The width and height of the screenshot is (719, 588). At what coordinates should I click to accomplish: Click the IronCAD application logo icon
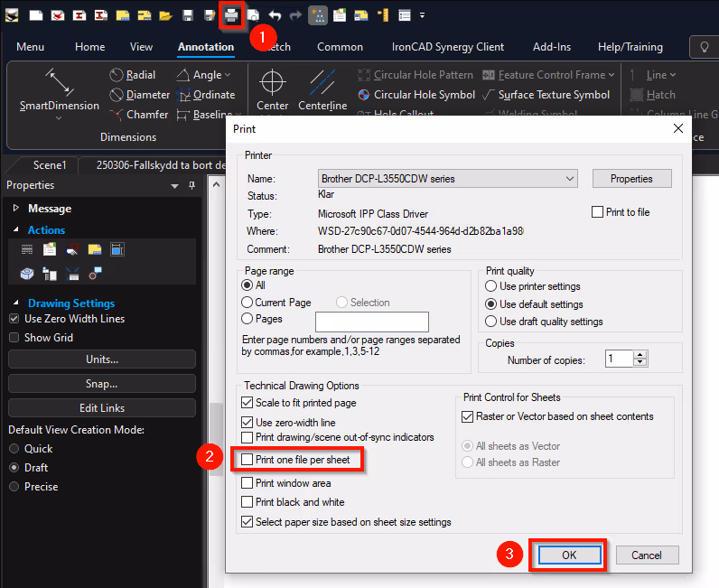pyautogui.click(x=12, y=15)
